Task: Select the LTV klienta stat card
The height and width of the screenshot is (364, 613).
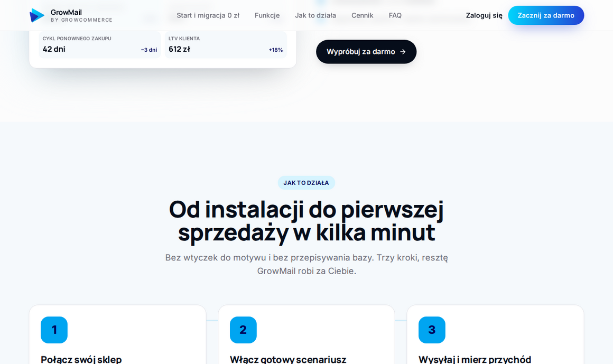Action: click(x=226, y=44)
